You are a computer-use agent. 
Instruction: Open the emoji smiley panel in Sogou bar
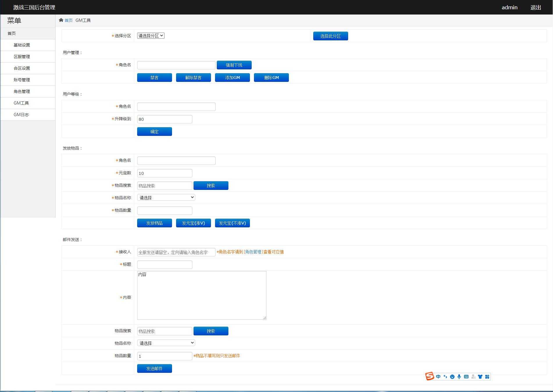452,377
